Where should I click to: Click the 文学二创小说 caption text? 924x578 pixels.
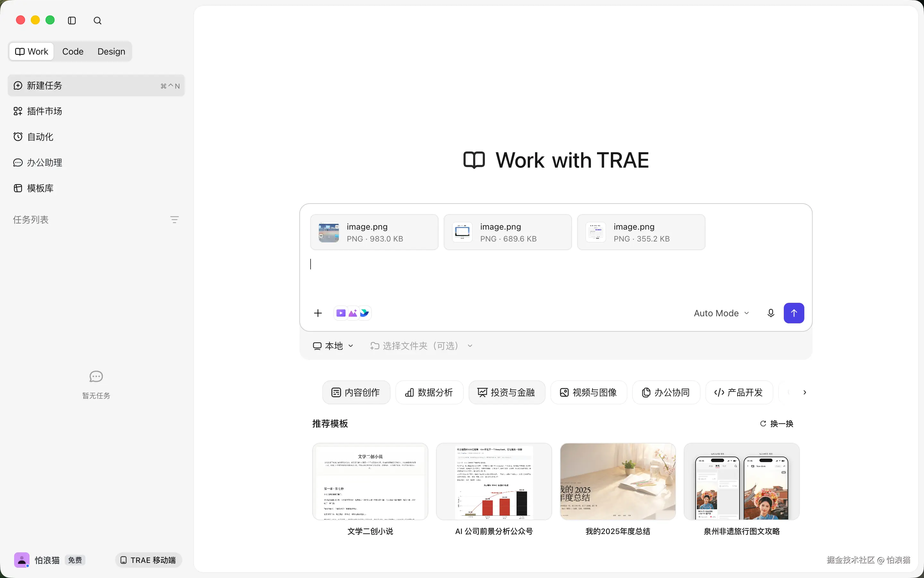coord(370,531)
